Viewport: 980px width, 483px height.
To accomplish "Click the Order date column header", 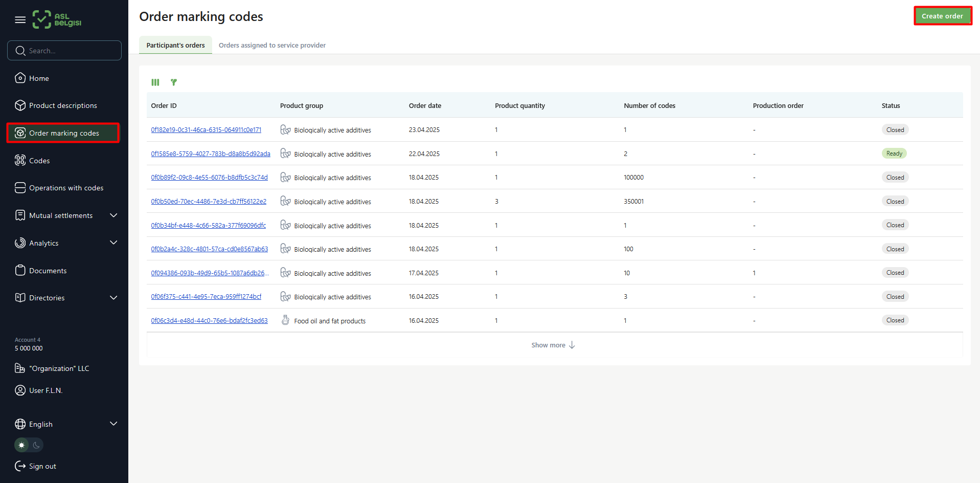I will 425,105.
